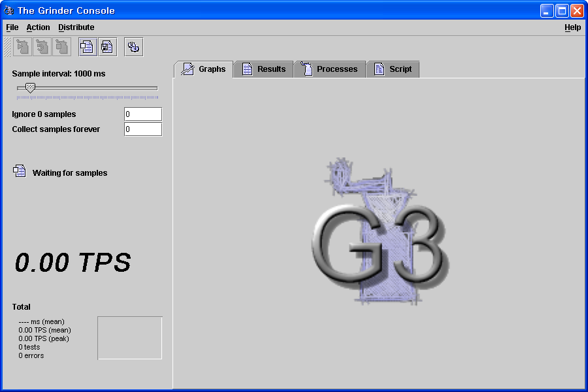The width and height of the screenshot is (588, 392).
Task: Close the Grinder Console window
Action: (577, 10)
